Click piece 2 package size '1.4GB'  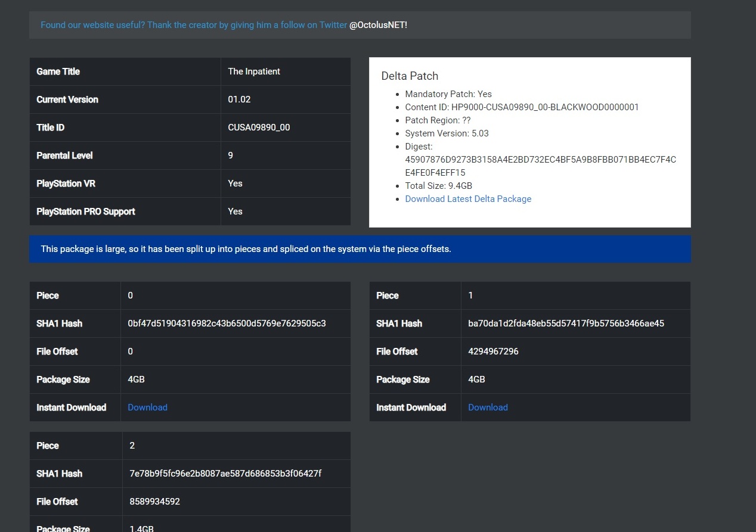pos(141,528)
